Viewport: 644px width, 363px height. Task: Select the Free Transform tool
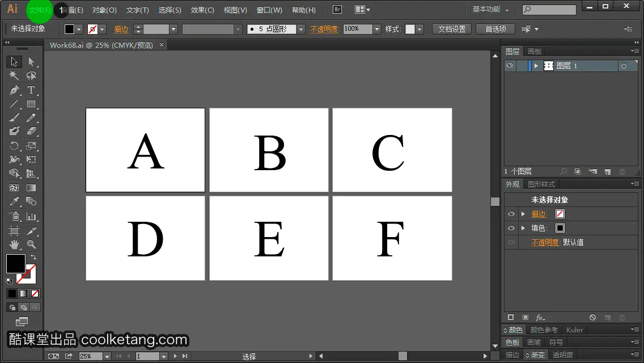(x=31, y=159)
